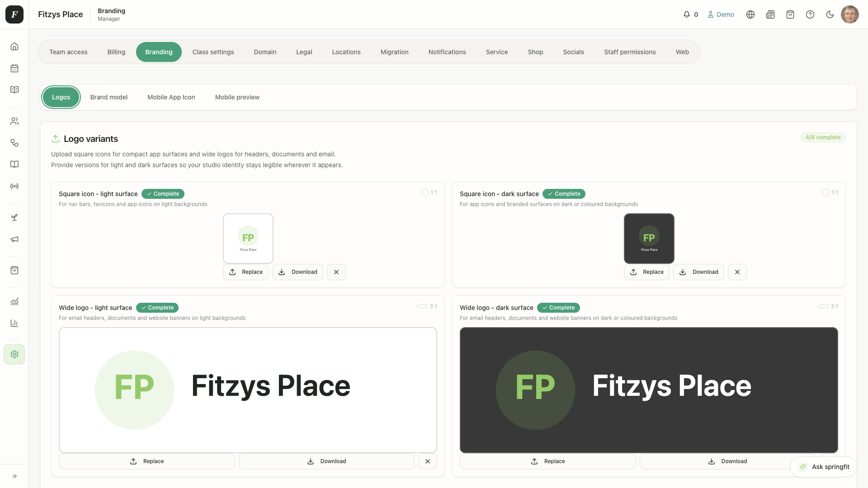Download the wide logo light surface
This screenshot has width=868, height=488.
pyautogui.click(x=326, y=461)
